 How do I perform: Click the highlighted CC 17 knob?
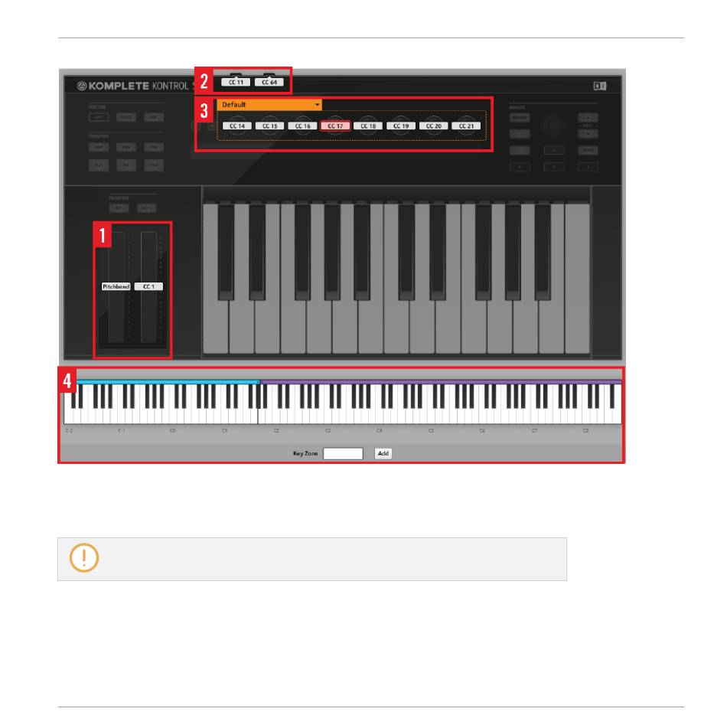pos(335,126)
